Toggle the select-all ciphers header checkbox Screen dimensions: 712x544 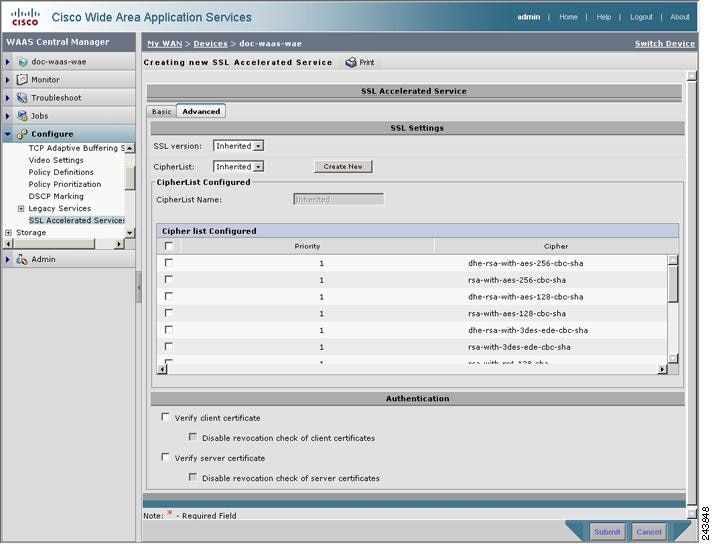[x=169, y=246]
